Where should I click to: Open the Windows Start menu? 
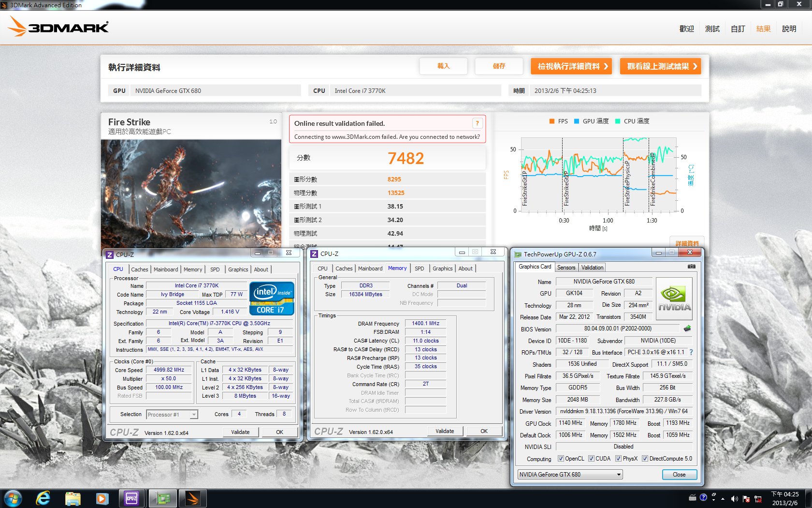(x=13, y=498)
